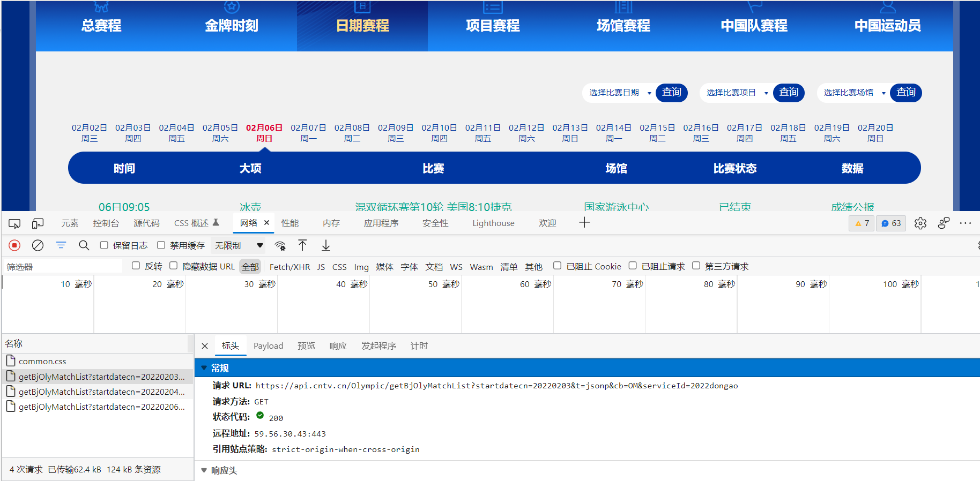Click the record network log button
The image size is (980, 481).
(14, 245)
